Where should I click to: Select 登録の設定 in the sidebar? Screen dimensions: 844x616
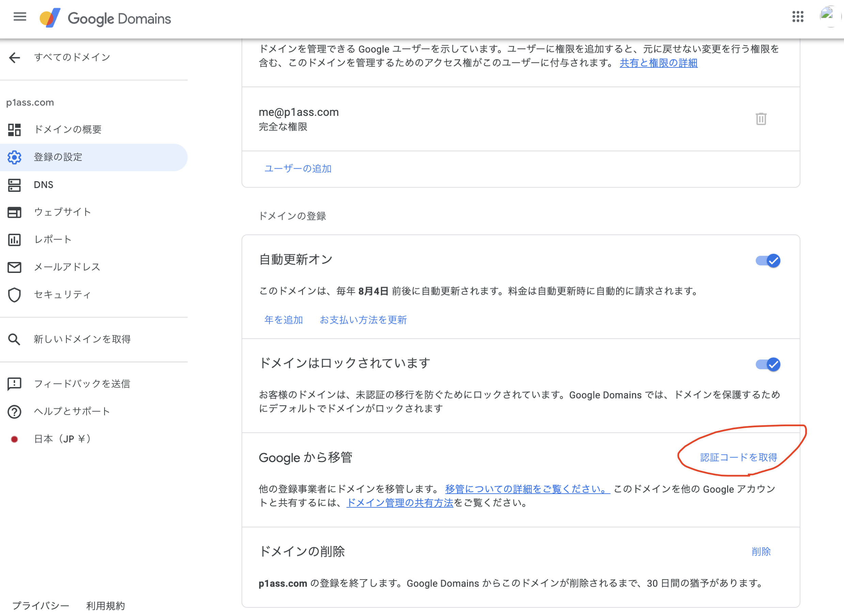click(58, 157)
